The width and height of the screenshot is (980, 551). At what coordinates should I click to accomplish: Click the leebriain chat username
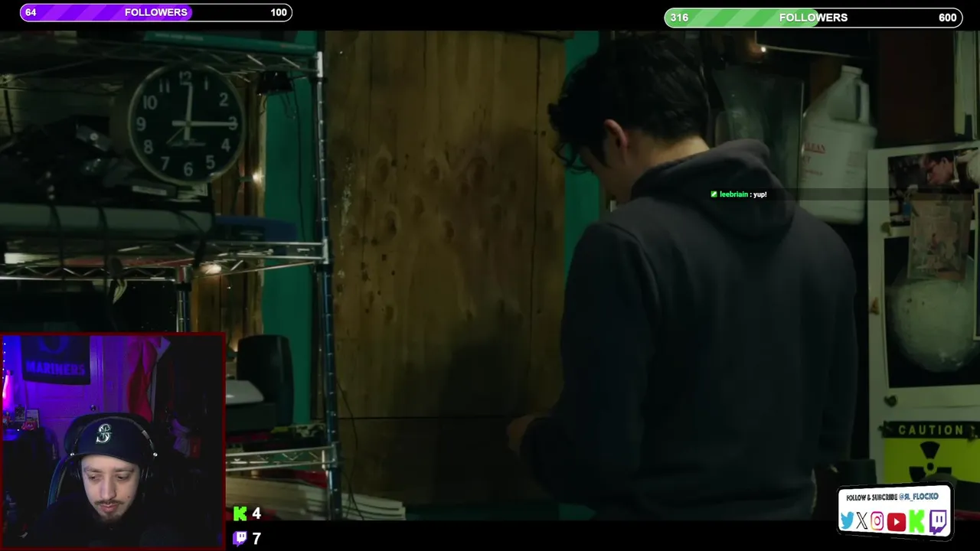[733, 194]
